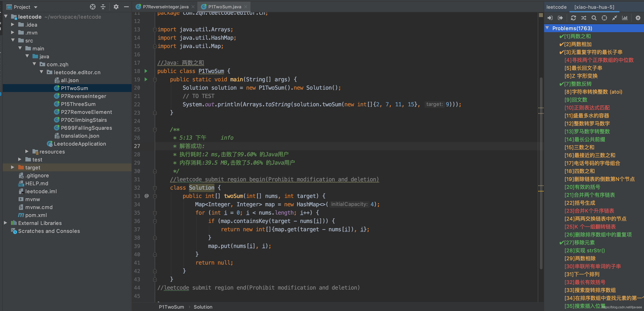Open problem [15]三数之和 in list
Image resolution: width=644 pixels, height=311 pixels.
point(579,147)
